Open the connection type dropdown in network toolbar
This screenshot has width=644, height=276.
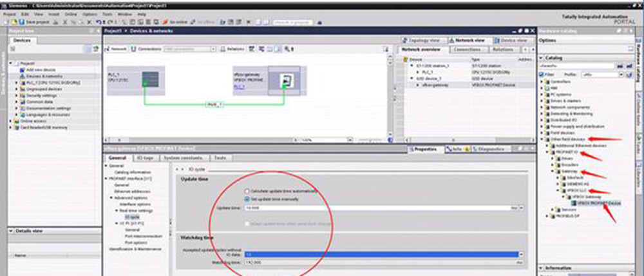click(213, 49)
